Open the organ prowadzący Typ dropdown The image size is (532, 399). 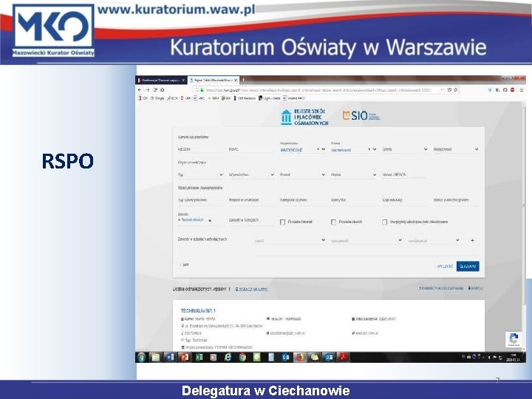pyautogui.click(x=200, y=174)
